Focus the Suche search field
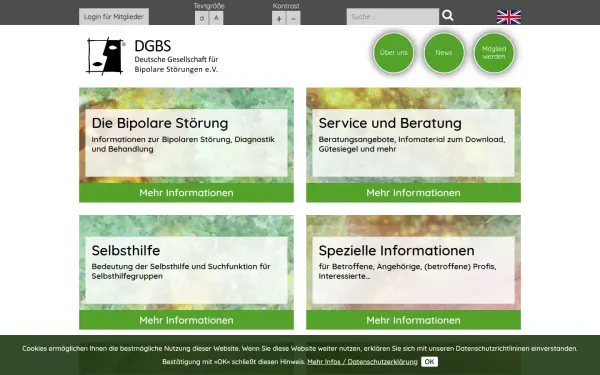 (x=393, y=16)
